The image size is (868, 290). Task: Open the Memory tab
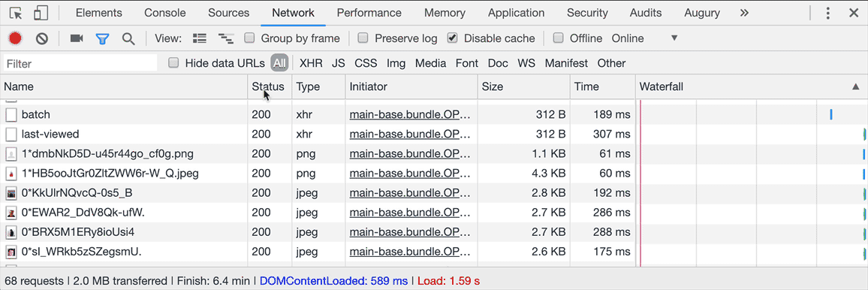(445, 13)
